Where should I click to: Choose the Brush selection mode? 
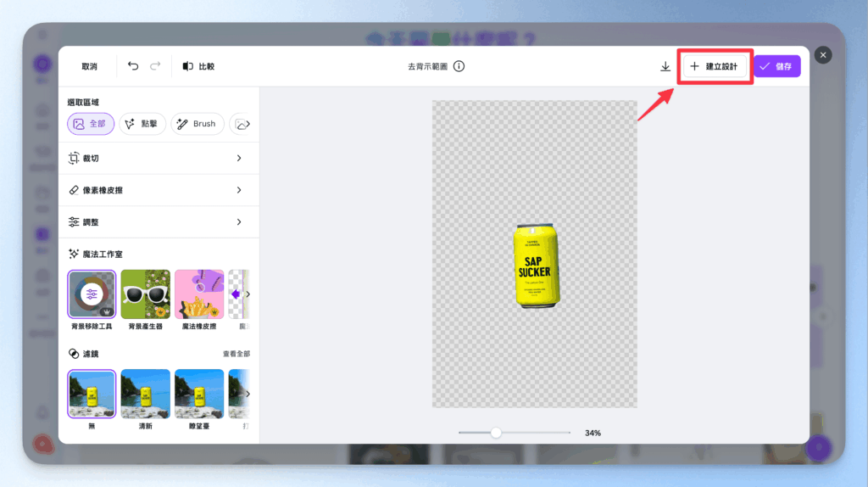[x=198, y=124]
